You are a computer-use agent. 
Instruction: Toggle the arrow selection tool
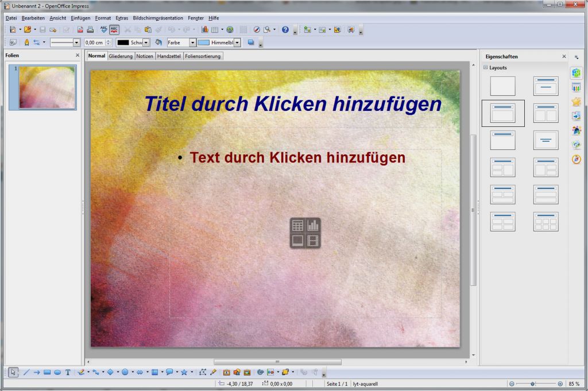pyautogui.click(x=12, y=372)
